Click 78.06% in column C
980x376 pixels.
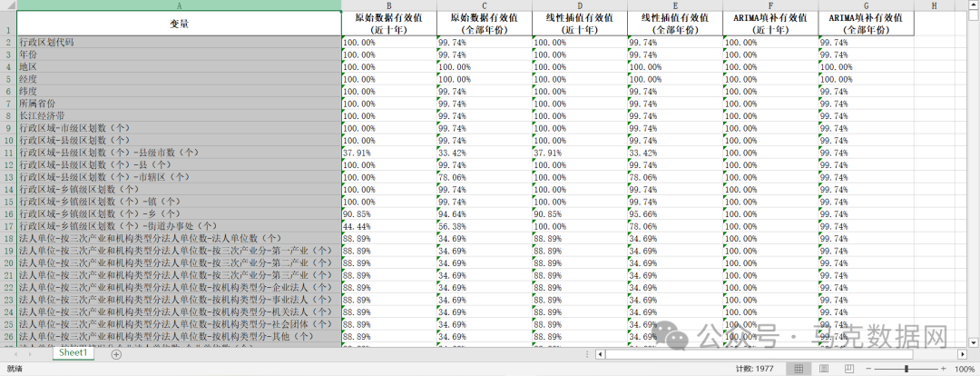click(485, 177)
